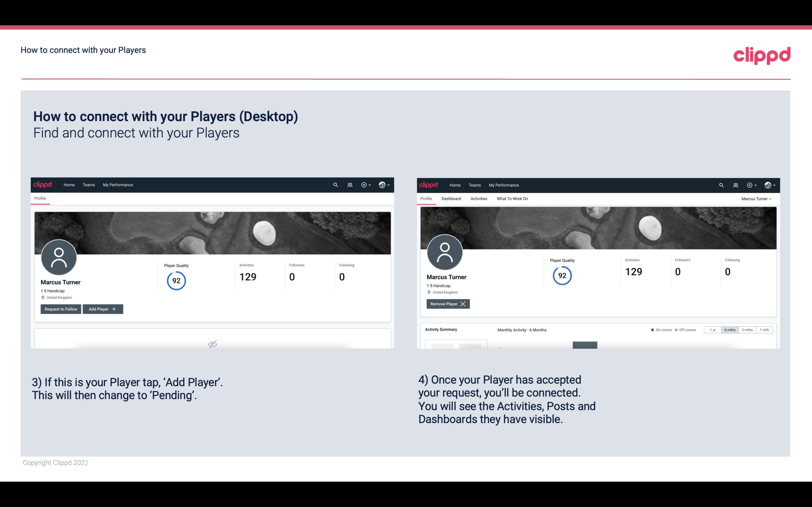Click the Clippd logo in right screenshot

click(x=429, y=184)
